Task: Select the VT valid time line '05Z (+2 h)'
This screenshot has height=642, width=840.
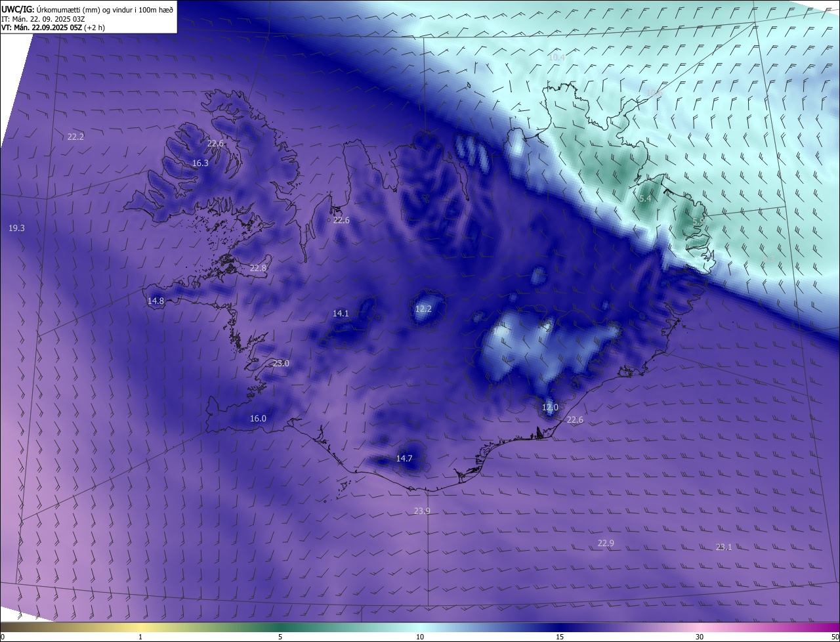Action: point(52,28)
